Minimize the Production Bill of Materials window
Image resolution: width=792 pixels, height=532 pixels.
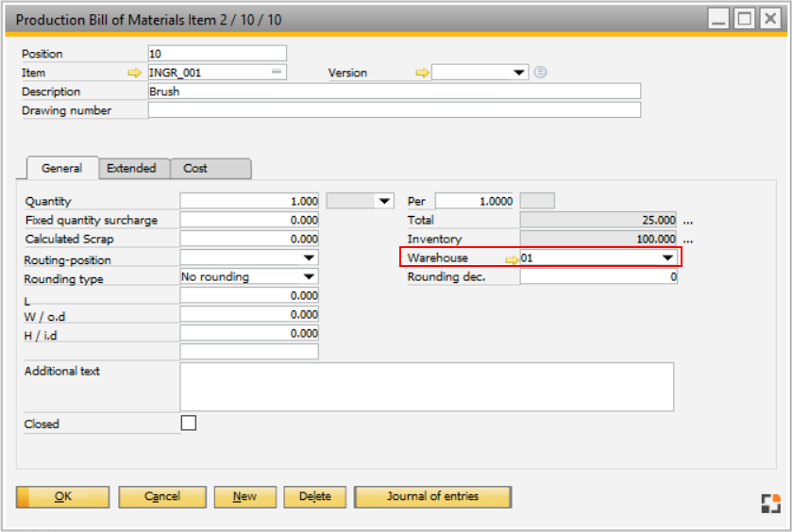(717, 19)
